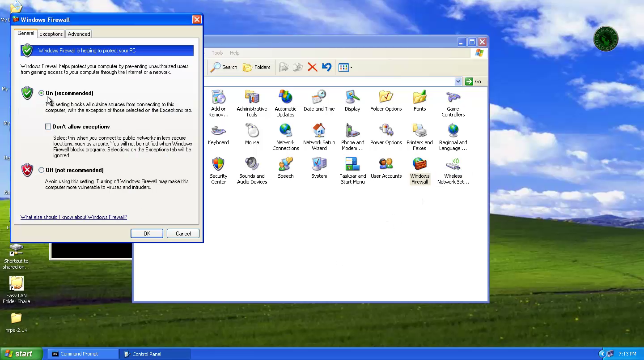Click the Go button in address bar
644x360 pixels.
[x=473, y=81]
